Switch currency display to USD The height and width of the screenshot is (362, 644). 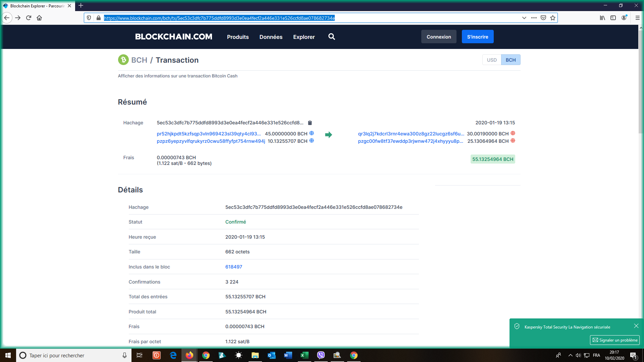tap(492, 60)
